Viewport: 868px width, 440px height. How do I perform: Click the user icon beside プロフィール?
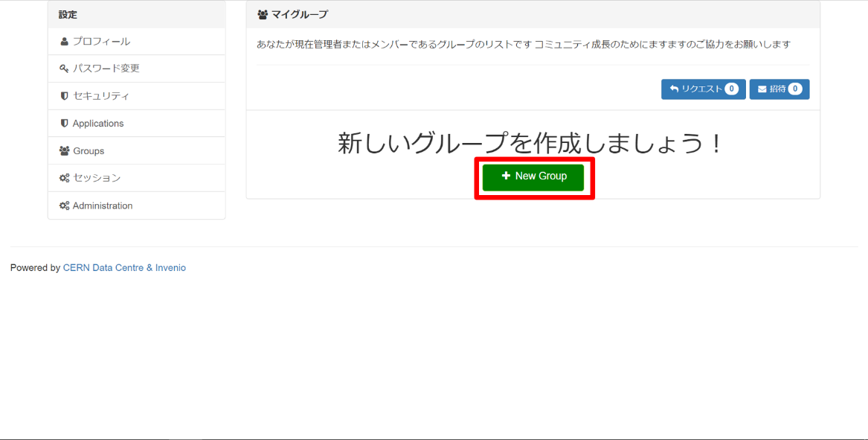[65, 42]
